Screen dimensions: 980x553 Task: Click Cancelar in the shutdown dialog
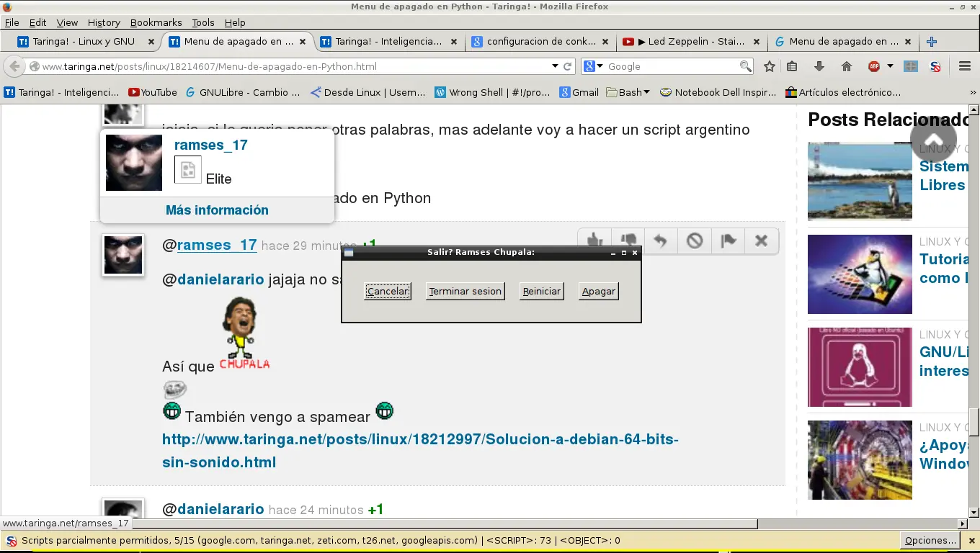tap(388, 291)
